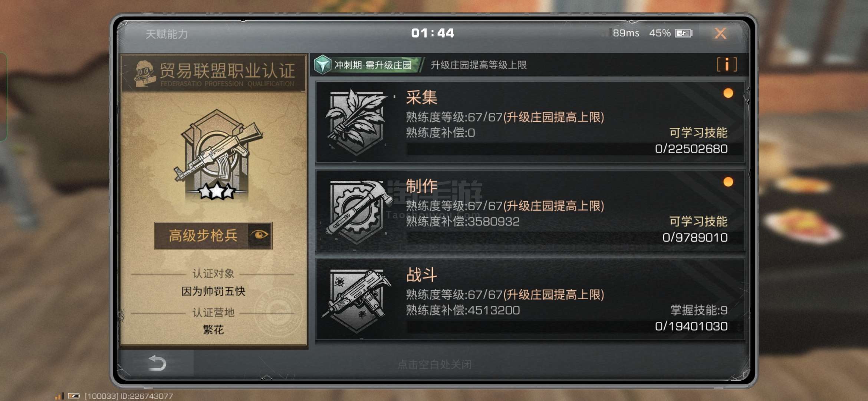Click the rifleman AK badge emblem
868x401 pixels.
[x=217, y=154]
